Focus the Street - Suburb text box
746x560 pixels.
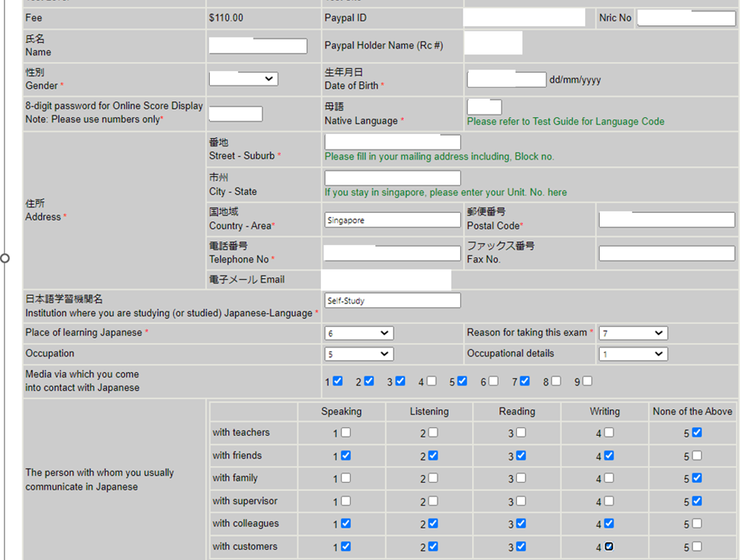[x=392, y=142]
